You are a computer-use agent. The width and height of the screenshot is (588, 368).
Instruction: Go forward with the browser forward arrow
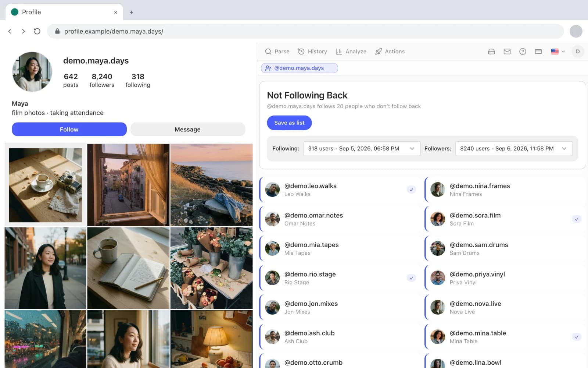pos(23,31)
